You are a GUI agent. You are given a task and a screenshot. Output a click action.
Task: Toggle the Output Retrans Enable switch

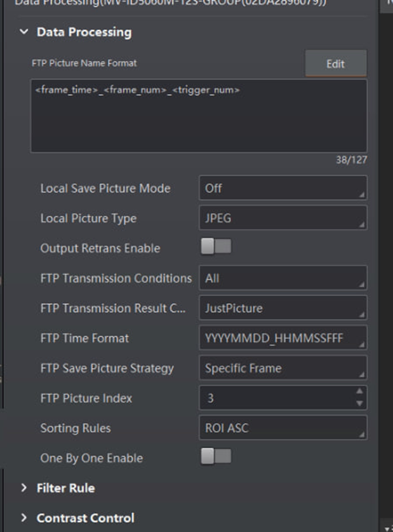point(216,247)
